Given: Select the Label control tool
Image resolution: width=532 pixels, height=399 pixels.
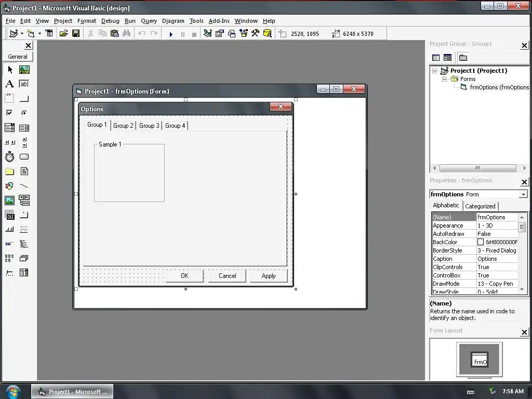Looking at the screenshot, I should [x=10, y=84].
